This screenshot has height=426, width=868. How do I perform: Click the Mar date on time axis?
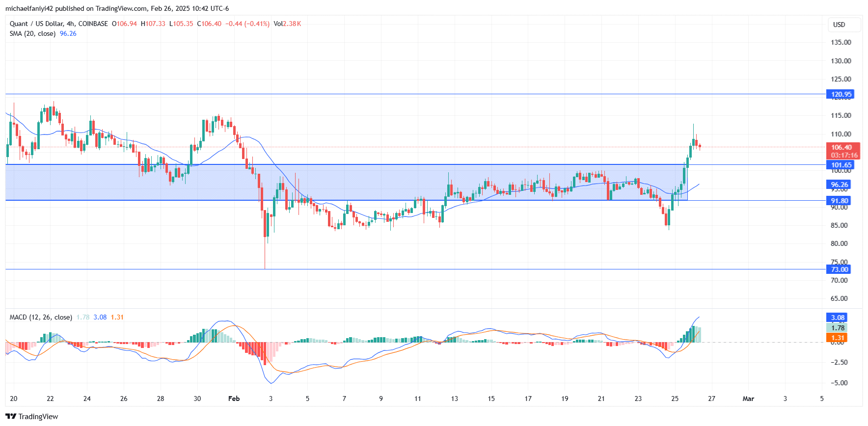tap(748, 399)
